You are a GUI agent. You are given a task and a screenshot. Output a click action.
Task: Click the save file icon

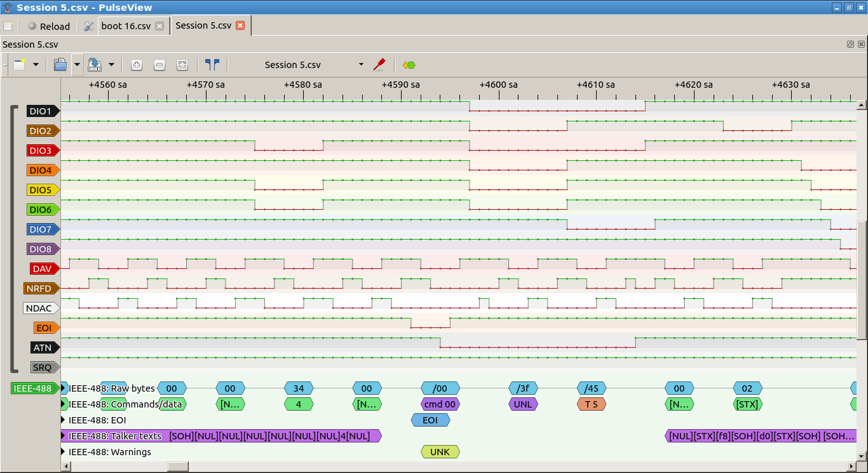point(94,65)
